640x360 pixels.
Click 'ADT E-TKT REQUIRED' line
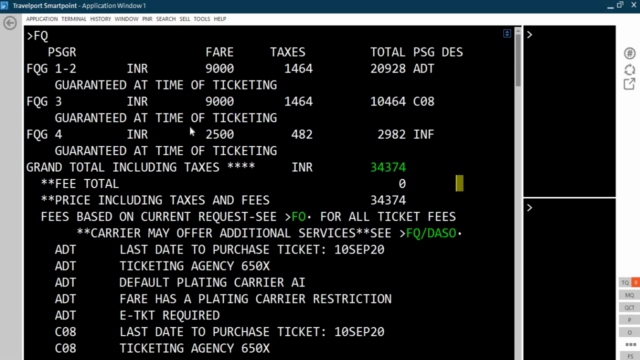coord(137,316)
